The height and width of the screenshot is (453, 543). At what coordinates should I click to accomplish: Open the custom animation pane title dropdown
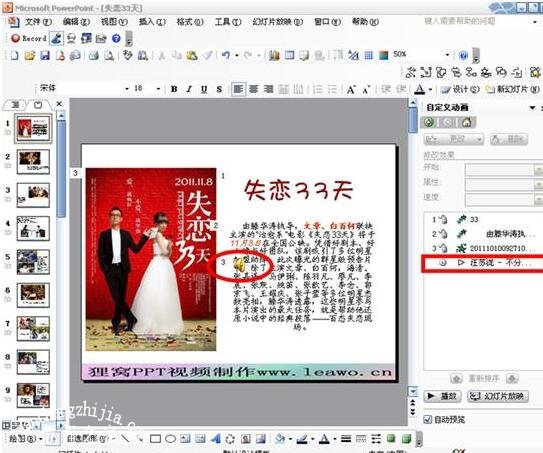coord(532,108)
